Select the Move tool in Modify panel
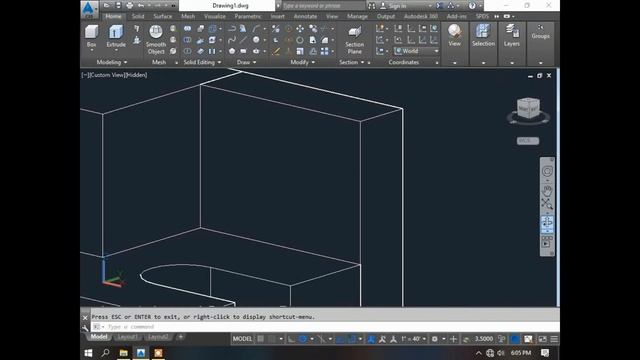This screenshot has height=360, width=640. 300,29
